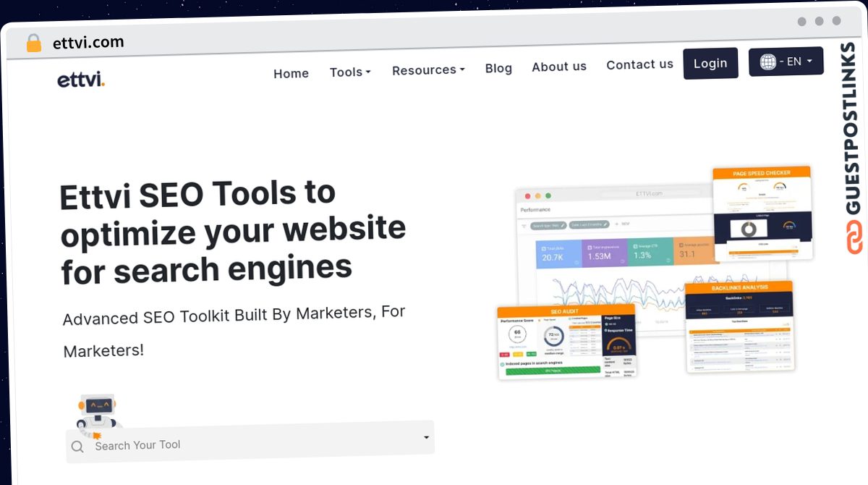Click the Advanced SEO Toolkit tagline
Image resolution: width=868 pixels, height=485 pixels.
[234, 332]
